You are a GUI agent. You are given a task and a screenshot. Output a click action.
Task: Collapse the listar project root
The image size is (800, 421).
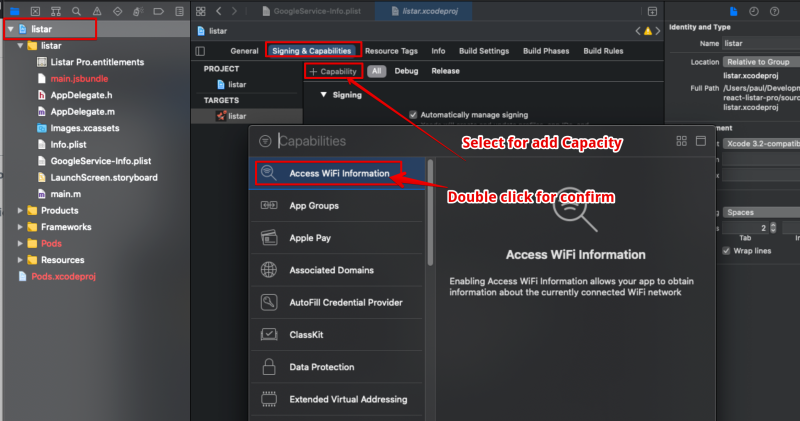point(11,29)
